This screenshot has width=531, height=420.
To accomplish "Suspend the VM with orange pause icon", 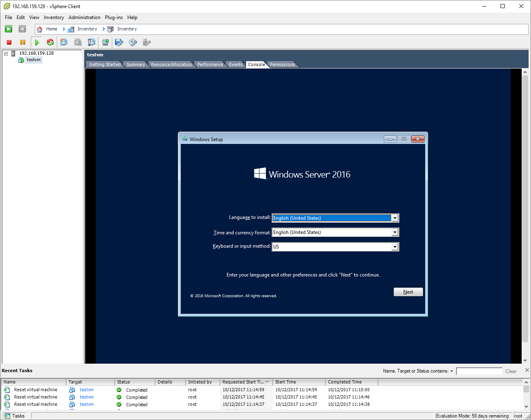I will pyautogui.click(x=23, y=42).
